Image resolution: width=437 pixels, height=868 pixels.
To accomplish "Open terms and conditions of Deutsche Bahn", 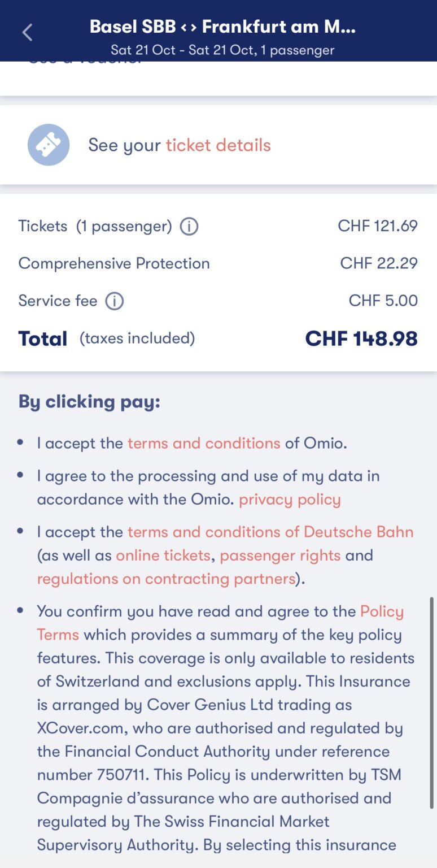I will coord(270,532).
